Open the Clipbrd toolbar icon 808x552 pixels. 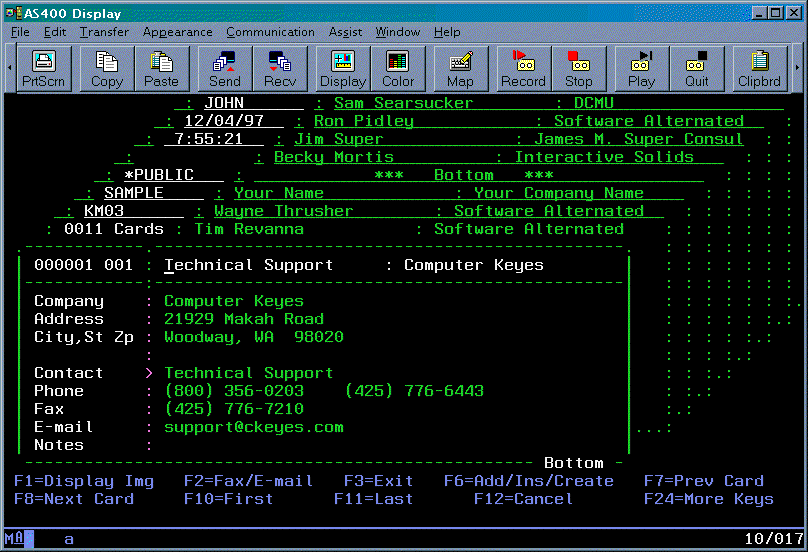click(760, 69)
